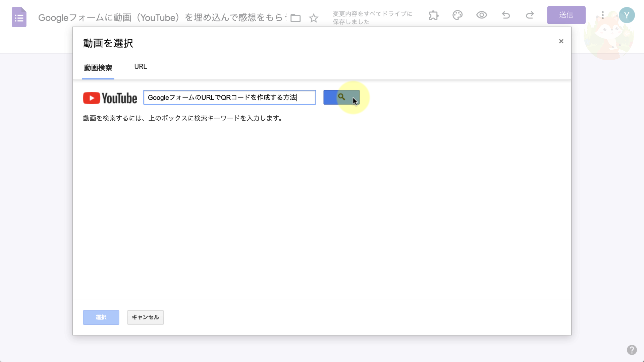The image size is (644, 362).
Task: Open the add-ons puzzle icon
Action: pyautogui.click(x=433, y=15)
